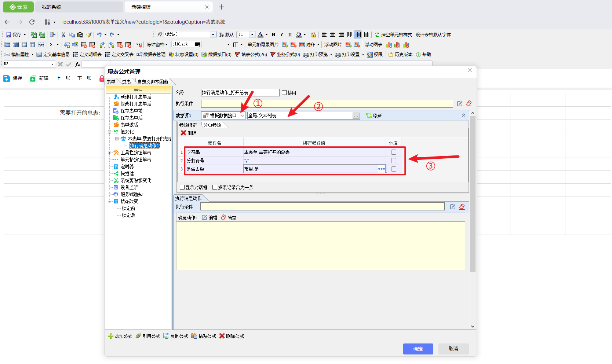
Task: Click the 取消 button
Action: point(453,349)
